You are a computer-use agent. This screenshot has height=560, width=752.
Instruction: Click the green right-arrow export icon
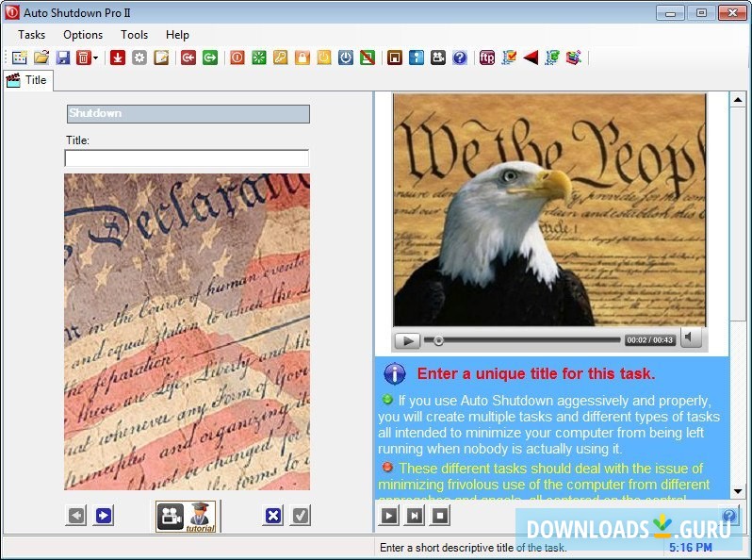point(210,58)
